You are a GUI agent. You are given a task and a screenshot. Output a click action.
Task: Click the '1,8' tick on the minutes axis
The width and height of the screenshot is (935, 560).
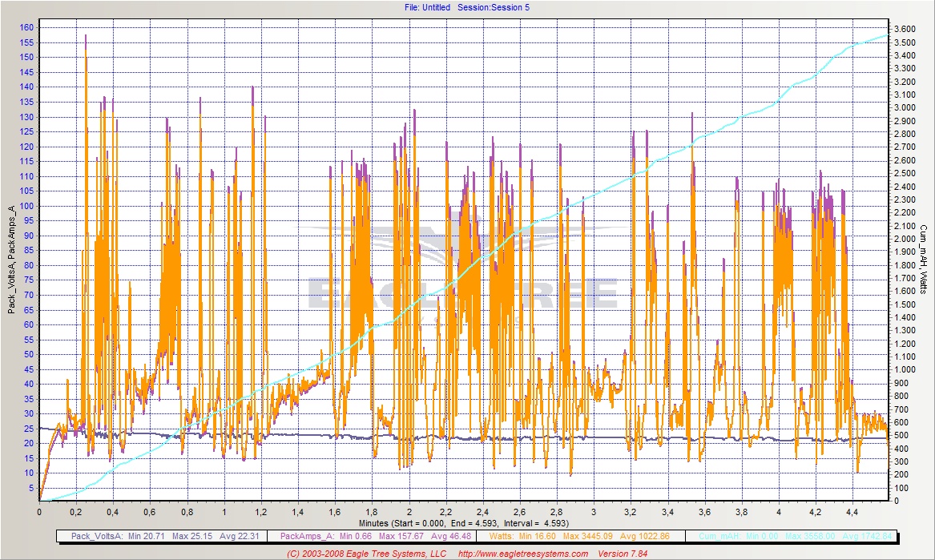click(x=372, y=512)
